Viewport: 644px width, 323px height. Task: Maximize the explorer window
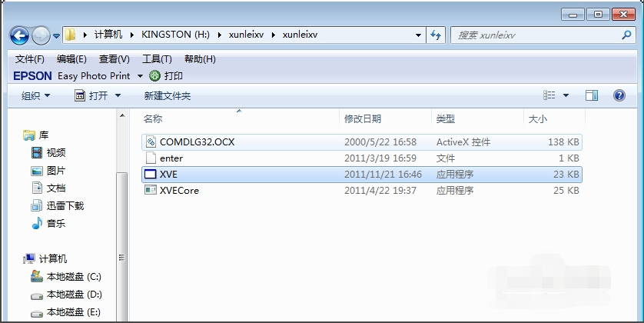(598, 15)
